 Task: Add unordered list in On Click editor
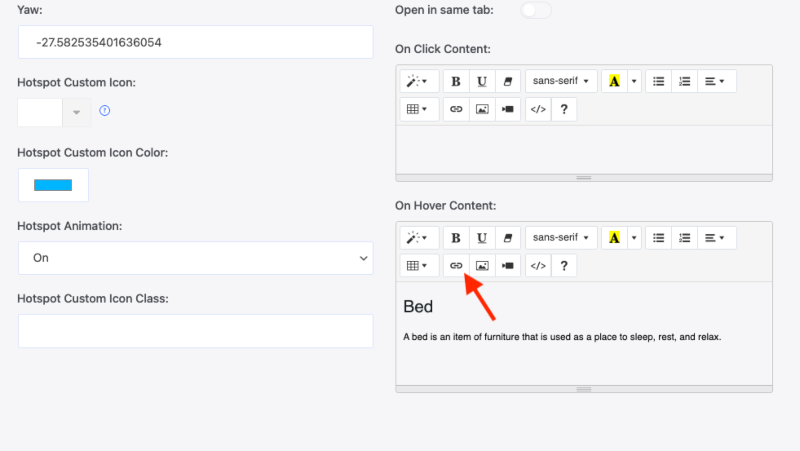point(659,81)
